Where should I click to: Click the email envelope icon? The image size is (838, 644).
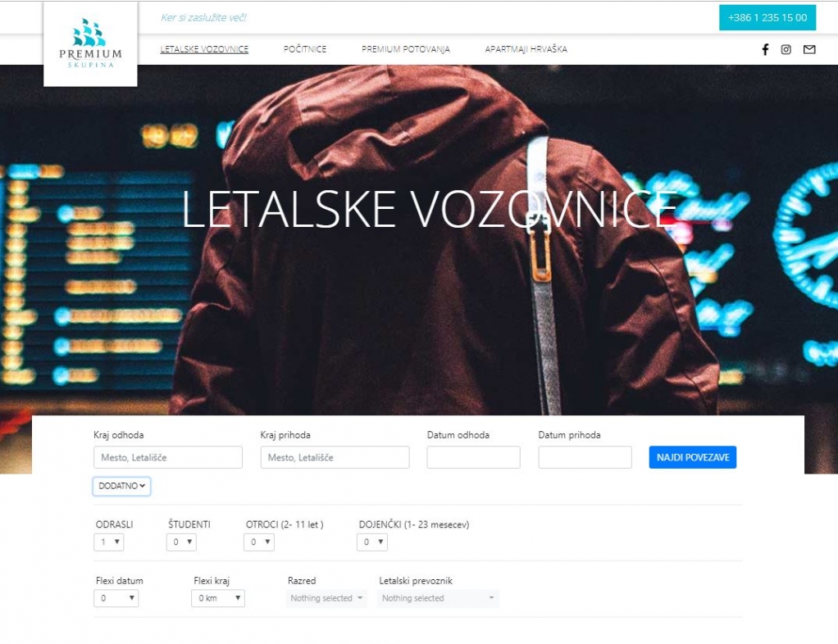pos(809,50)
